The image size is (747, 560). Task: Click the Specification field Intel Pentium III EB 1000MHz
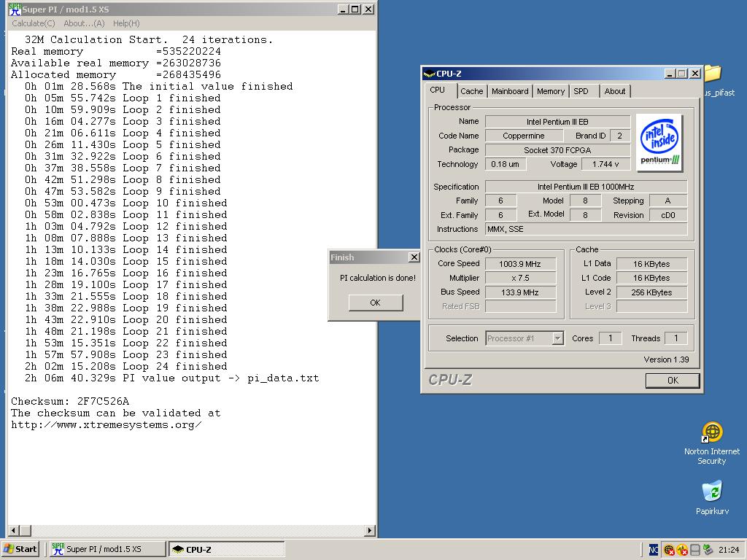[x=586, y=187]
